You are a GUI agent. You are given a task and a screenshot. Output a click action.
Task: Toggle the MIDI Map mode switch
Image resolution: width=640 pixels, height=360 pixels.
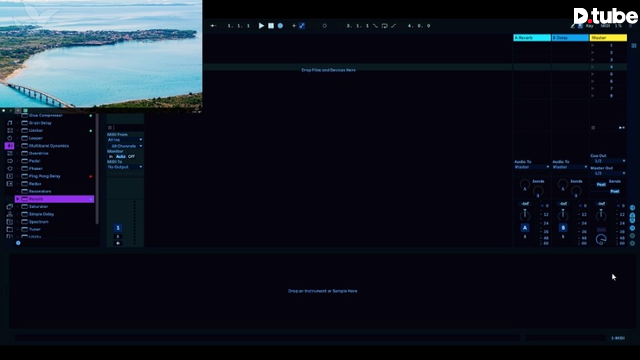coord(605,26)
